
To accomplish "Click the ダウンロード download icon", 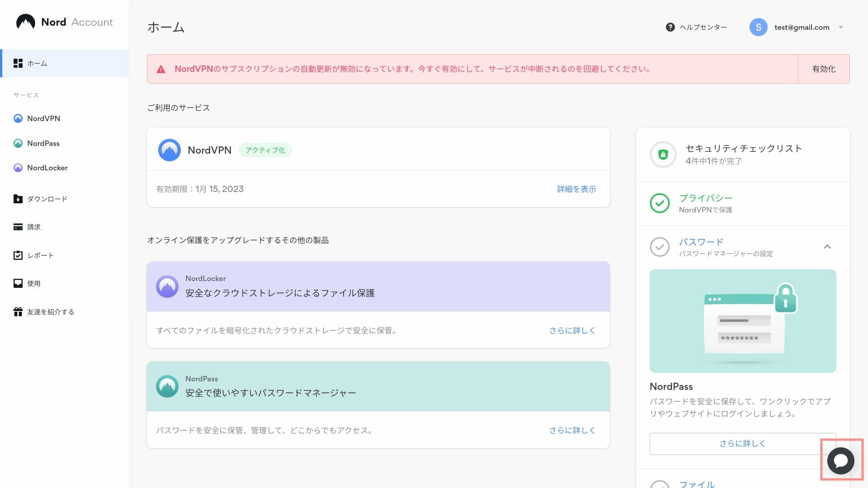I will click(18, 199).
